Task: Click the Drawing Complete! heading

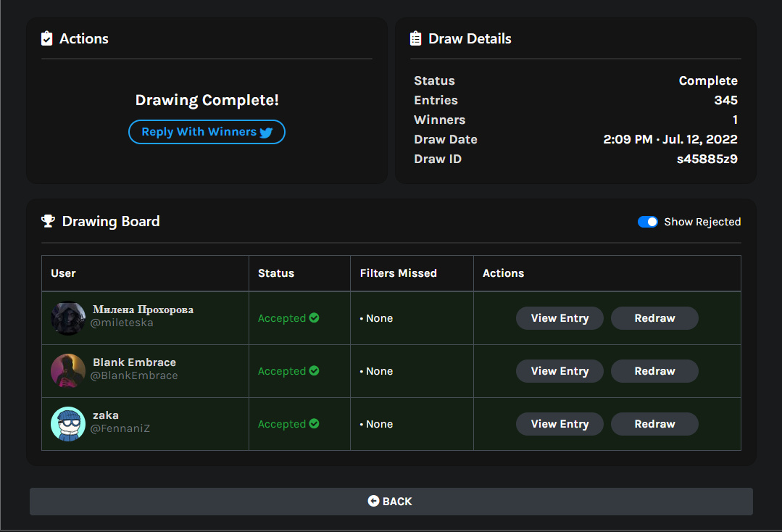Action: tap(207, 100)
